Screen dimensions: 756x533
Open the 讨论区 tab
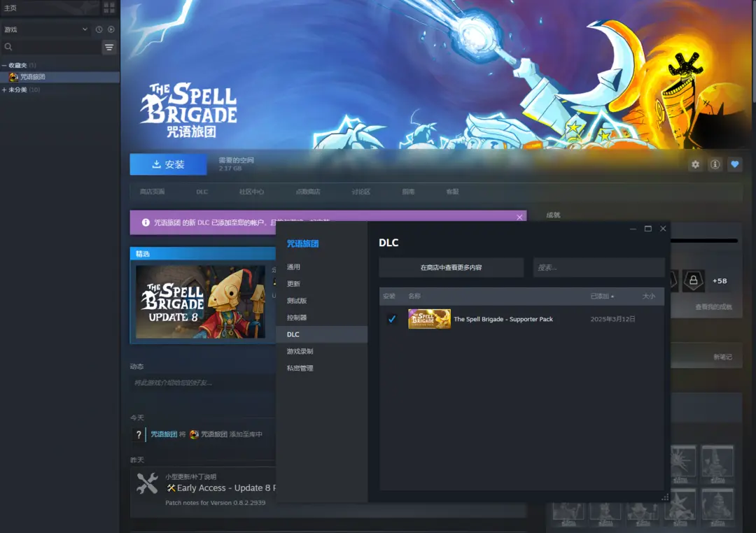click(361, 192)
